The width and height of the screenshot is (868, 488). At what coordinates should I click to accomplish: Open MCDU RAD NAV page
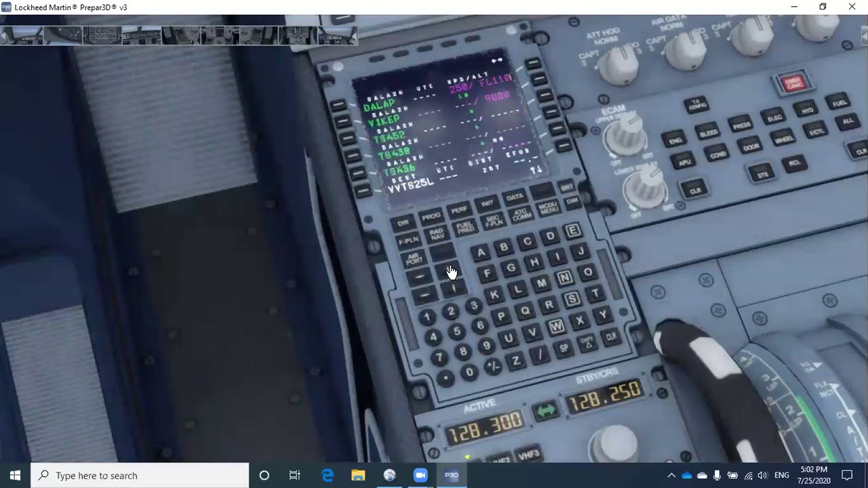pyautogui.click(x=437, y=234)
